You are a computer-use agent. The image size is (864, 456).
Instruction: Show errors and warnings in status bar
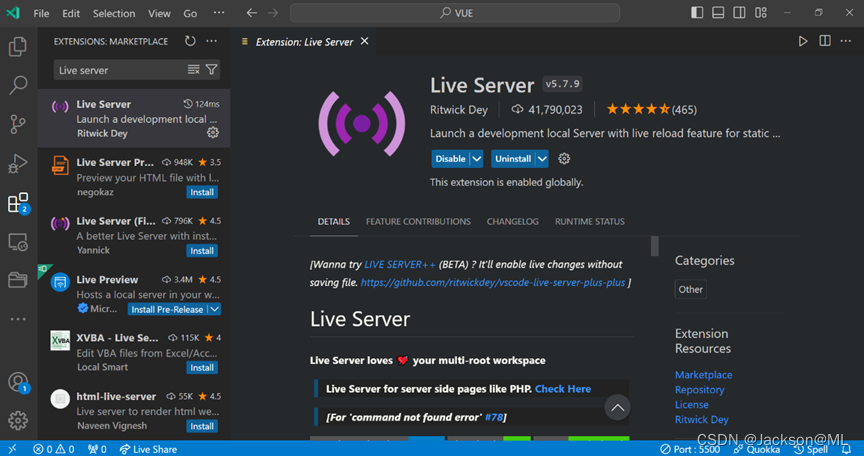pyautogui.click(x=53, y=449)
